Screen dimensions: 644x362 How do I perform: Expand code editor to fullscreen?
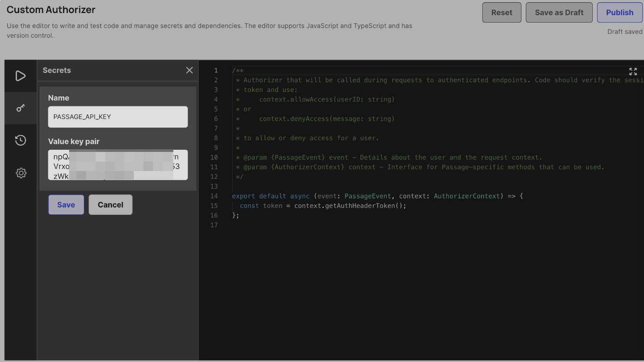pyautogui.click(x=633, y=72)
